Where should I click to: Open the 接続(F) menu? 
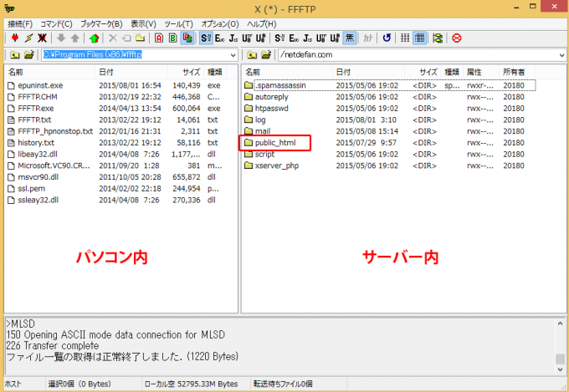(x=20, y=24)
